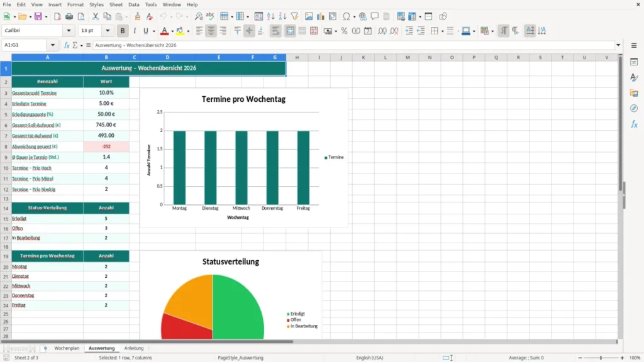Screen dimensions: 644x362
Task: Open the Data menu
Action: click(x=134, y=4)
